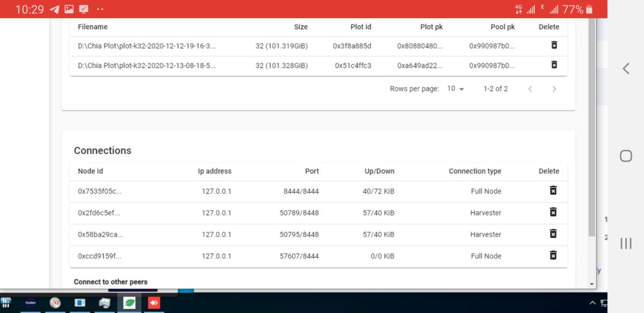Delete connection with node id 0xccd9159f
Viewport: 644px width, 313px height.
point(553,255)
